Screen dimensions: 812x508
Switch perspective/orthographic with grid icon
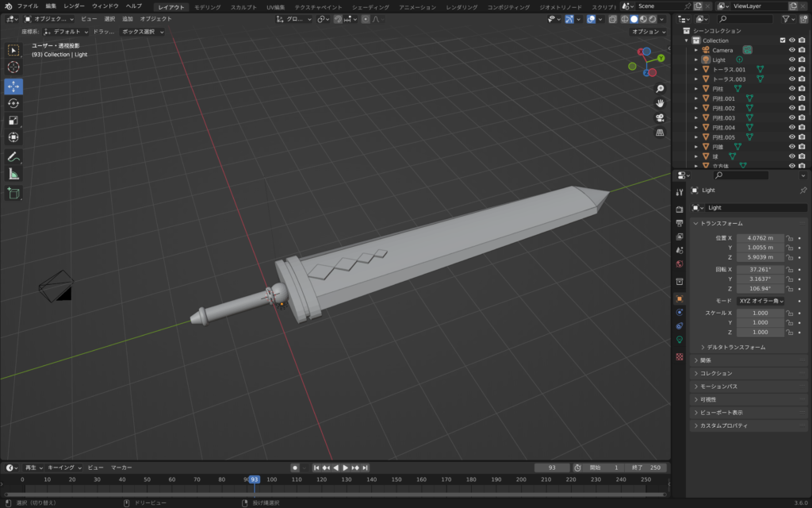pyautogui.click(x=660, y=133)
